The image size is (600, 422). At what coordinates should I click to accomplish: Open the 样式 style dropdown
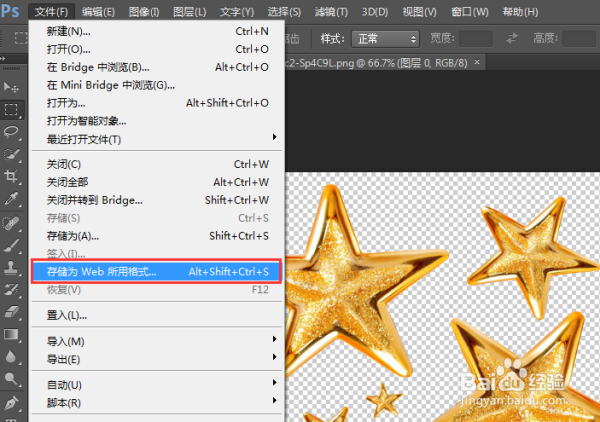click(385, 39)
